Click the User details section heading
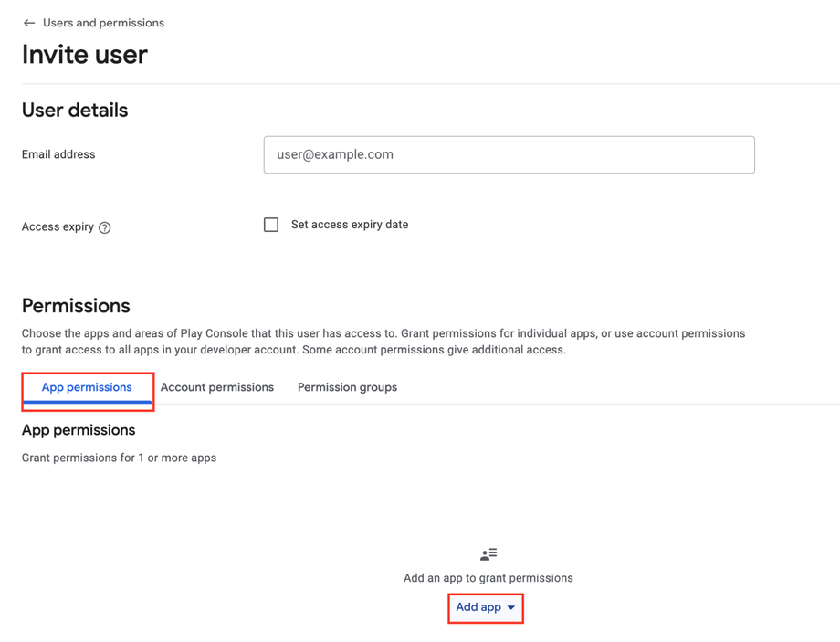The height and width of the screenshot is (642, 840). click(x=75, y=111)
